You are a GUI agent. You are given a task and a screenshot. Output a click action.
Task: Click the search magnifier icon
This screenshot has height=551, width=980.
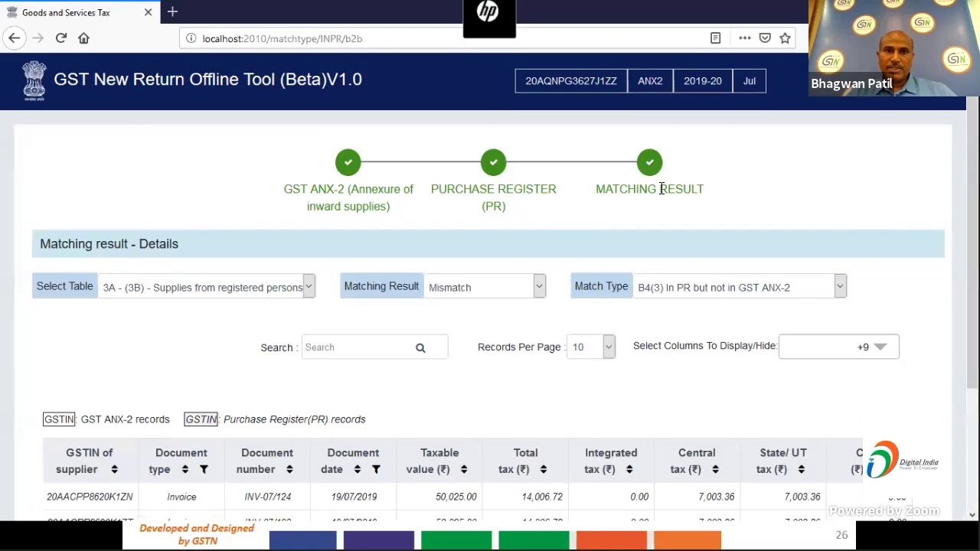click(x=420, y=348)
